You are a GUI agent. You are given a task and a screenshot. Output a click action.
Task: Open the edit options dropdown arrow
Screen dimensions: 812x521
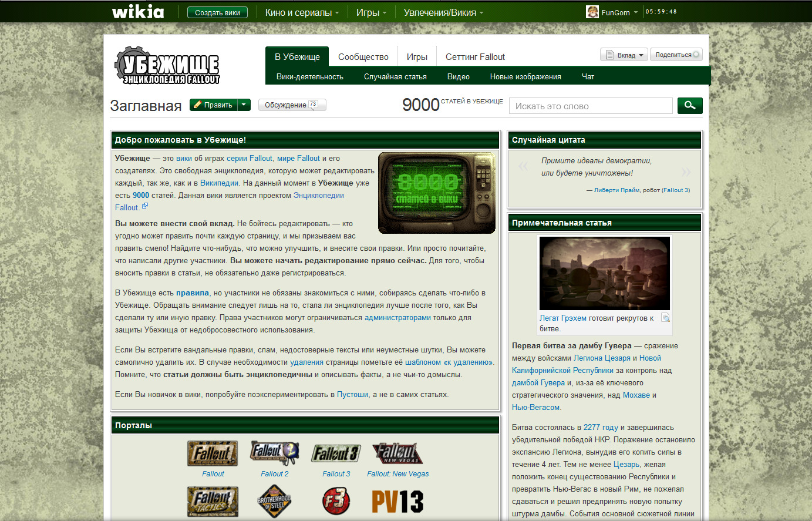pos(245,105)
